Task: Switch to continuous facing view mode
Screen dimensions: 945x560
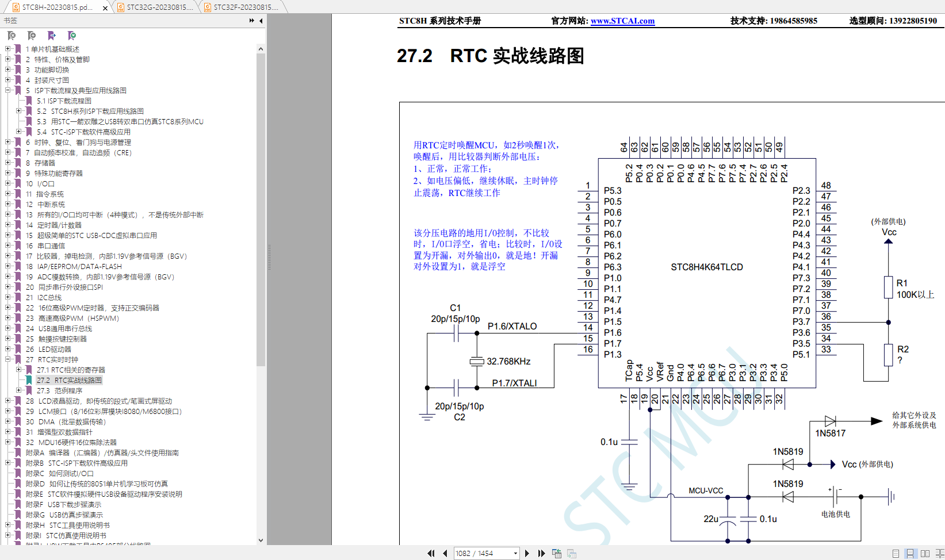Action: [x=940, y=553]
